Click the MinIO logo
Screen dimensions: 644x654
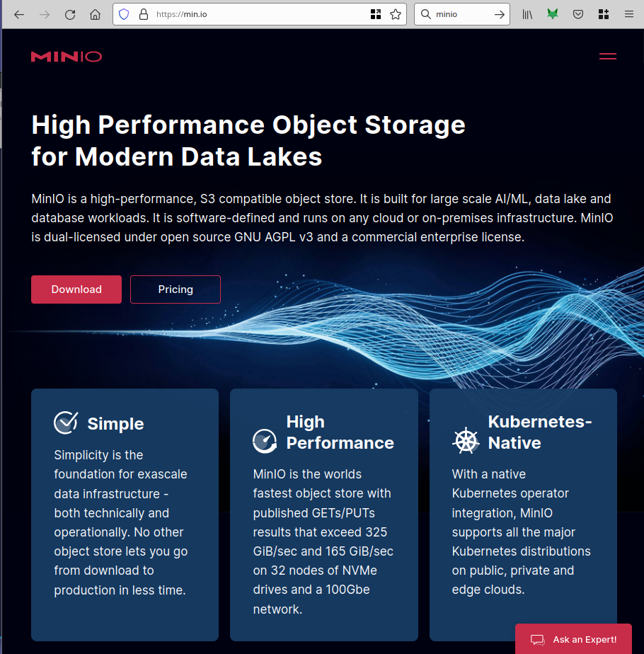[67, 57]
